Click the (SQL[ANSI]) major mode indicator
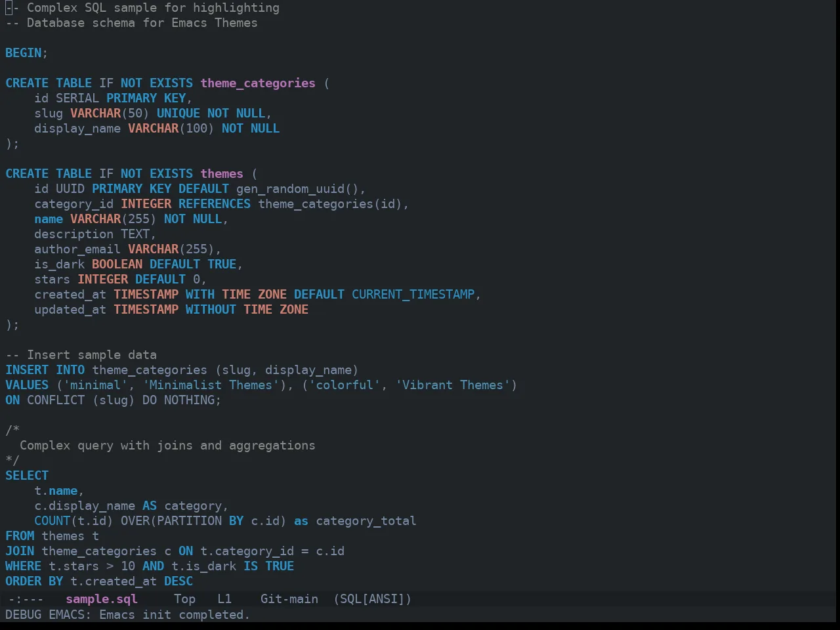840x630 pixels. pyautogui.click(x=372, y=598)
